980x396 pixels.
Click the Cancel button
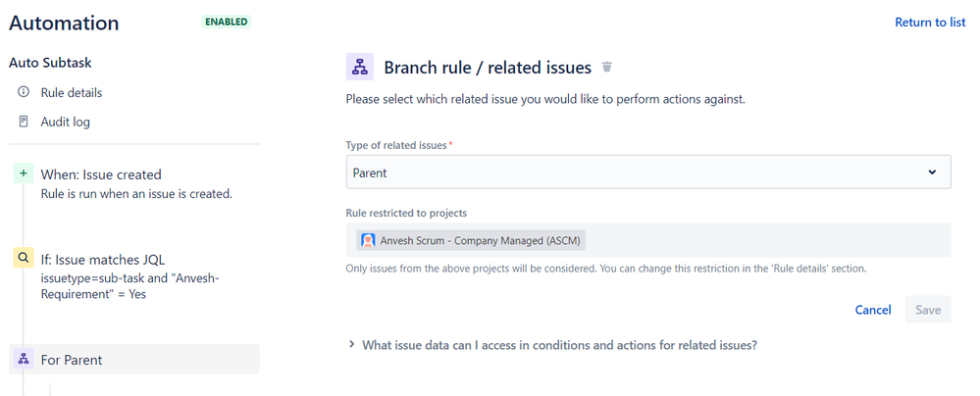(x=872, y=310)
